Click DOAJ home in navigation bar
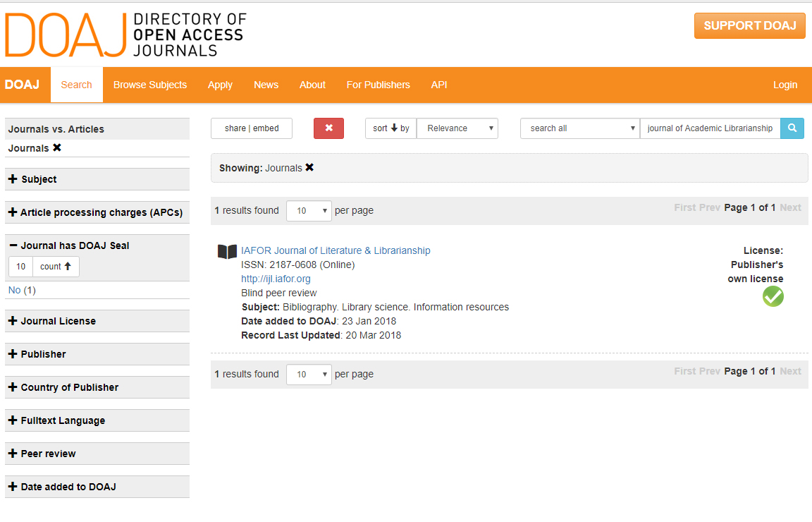 coord(23,85)
